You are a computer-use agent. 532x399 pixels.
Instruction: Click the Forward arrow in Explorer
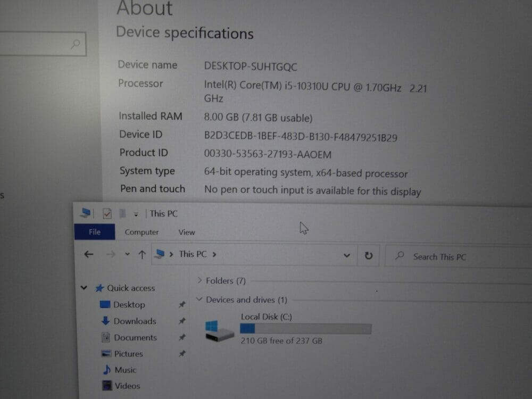(111, 254)
